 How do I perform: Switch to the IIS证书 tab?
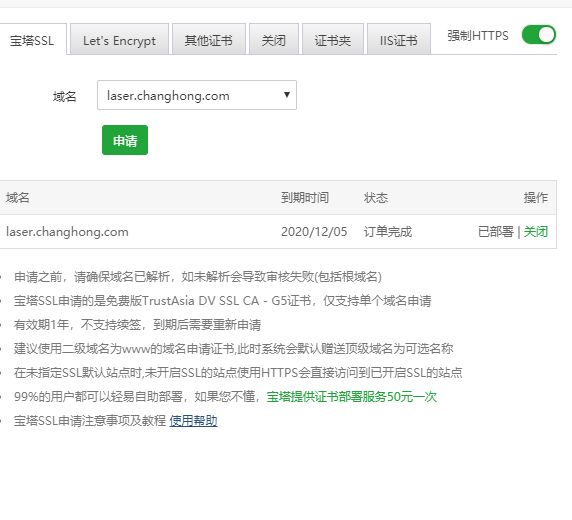tap(399, 40)
